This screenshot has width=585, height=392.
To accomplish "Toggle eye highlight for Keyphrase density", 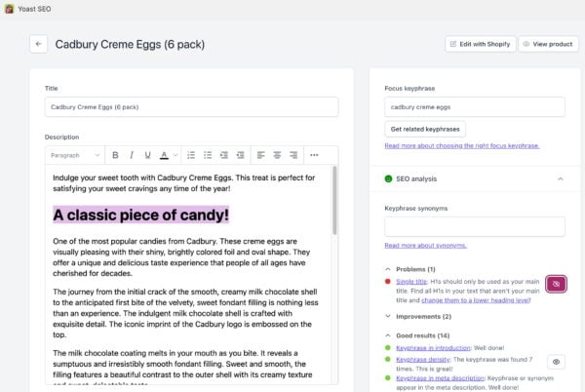I will point(556,361).
